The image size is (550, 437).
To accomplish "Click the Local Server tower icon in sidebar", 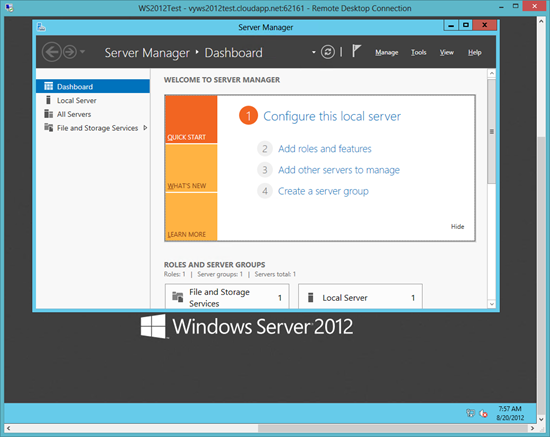I will pyautogui.click(x=48, y=100).
